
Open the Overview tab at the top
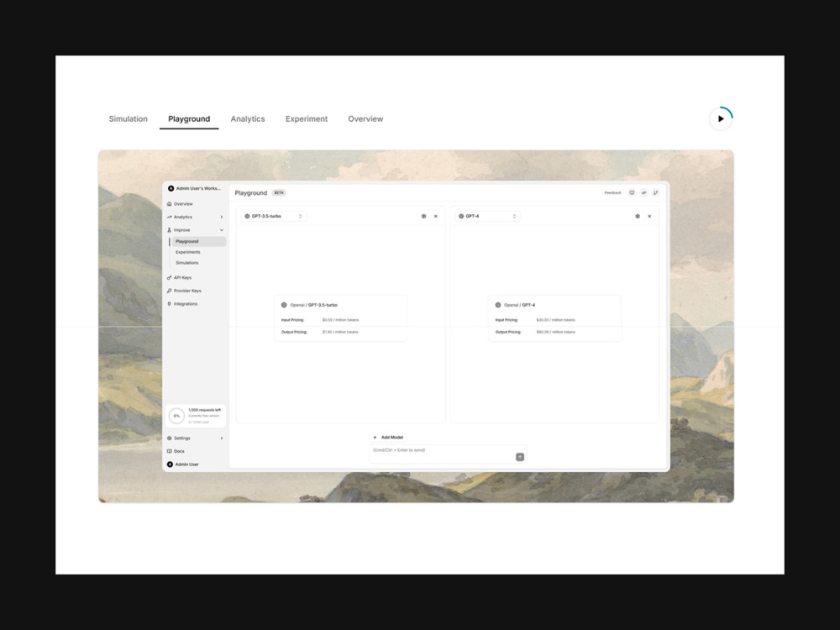[x=365, y=119]
